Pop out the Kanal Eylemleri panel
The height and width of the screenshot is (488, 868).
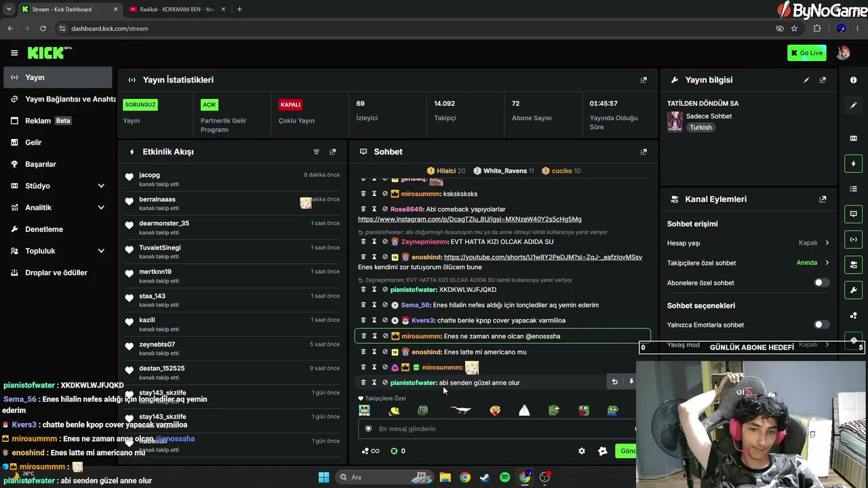coord(823,199)
